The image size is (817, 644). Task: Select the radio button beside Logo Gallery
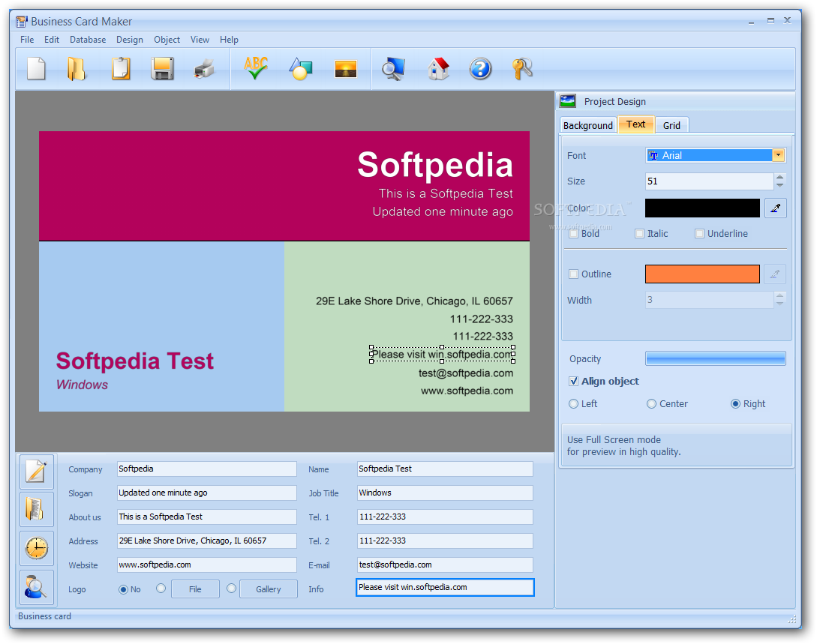(231, 588)
